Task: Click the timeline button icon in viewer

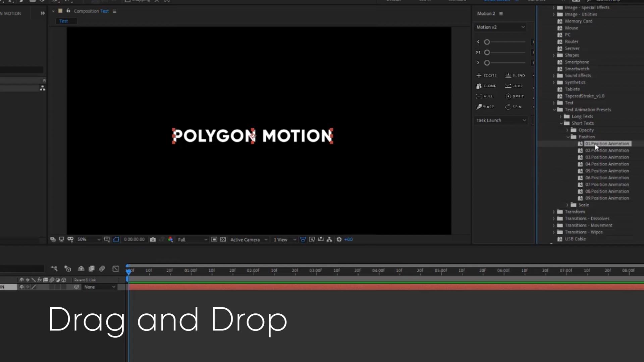Action: pos(321,239)
